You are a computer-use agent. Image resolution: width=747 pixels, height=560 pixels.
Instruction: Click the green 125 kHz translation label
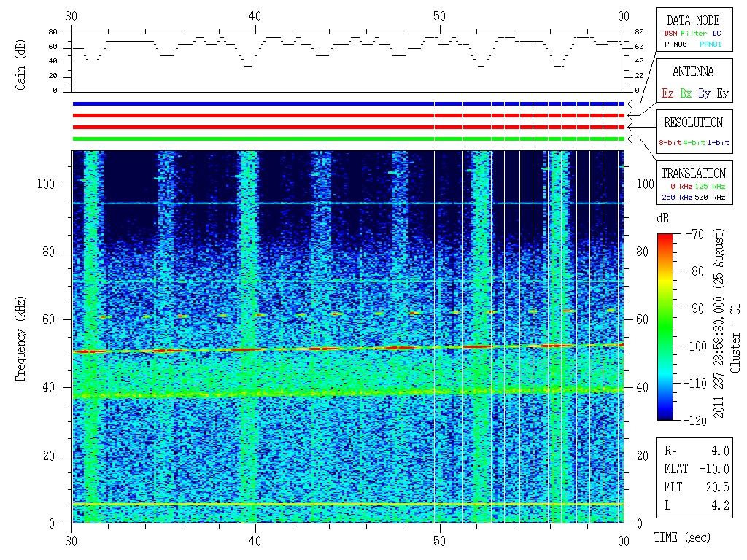710,187
